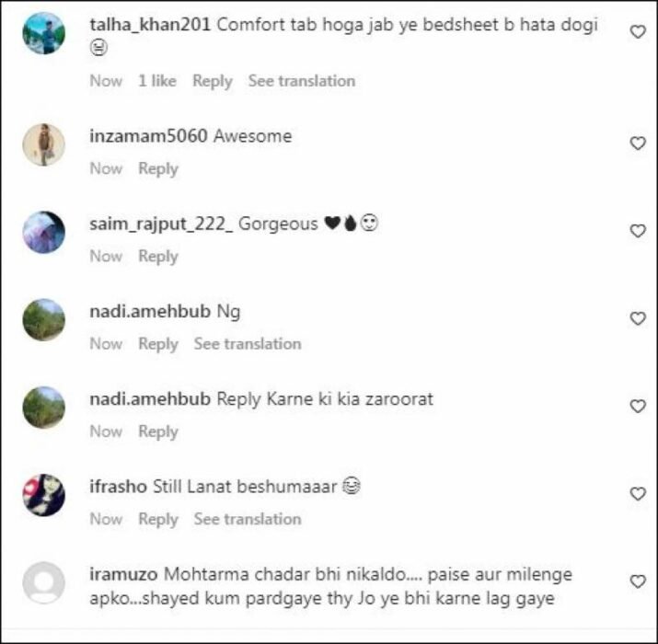
Task: Open the ifrasho username link
Action: click(119, 487)
